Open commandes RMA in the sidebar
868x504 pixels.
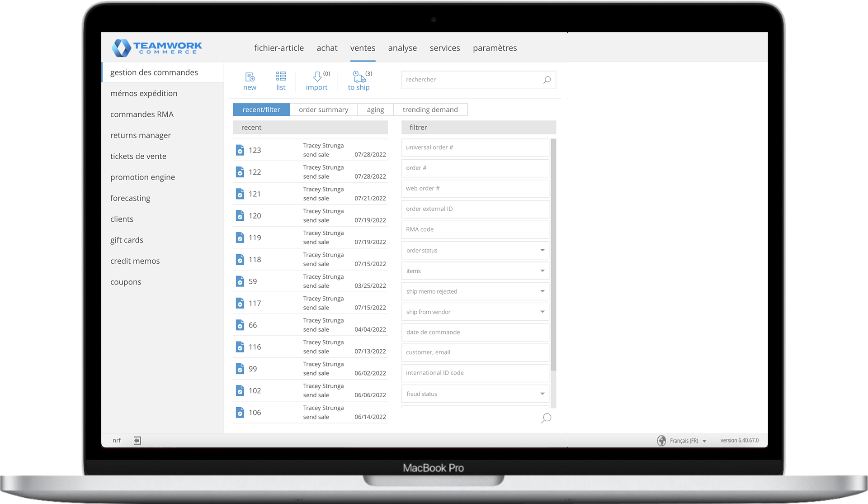[x=142, y=114]
